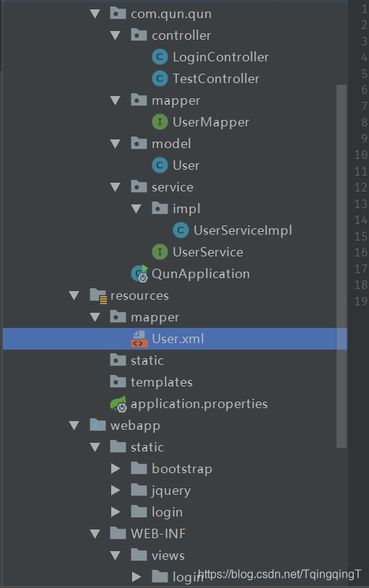Collapse the com.qun.qun package
Image resolution: width=369 pixels, height=588 pixels.
95,14
